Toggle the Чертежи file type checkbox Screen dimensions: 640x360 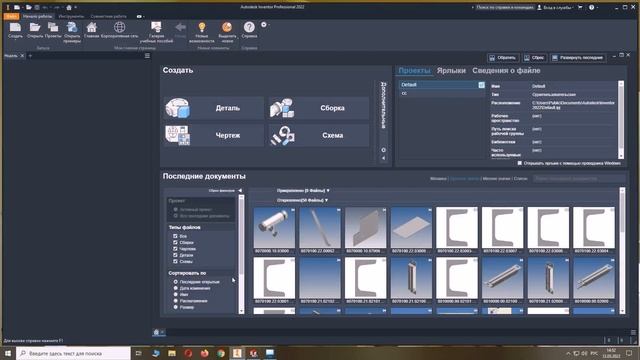click(175, 249)
